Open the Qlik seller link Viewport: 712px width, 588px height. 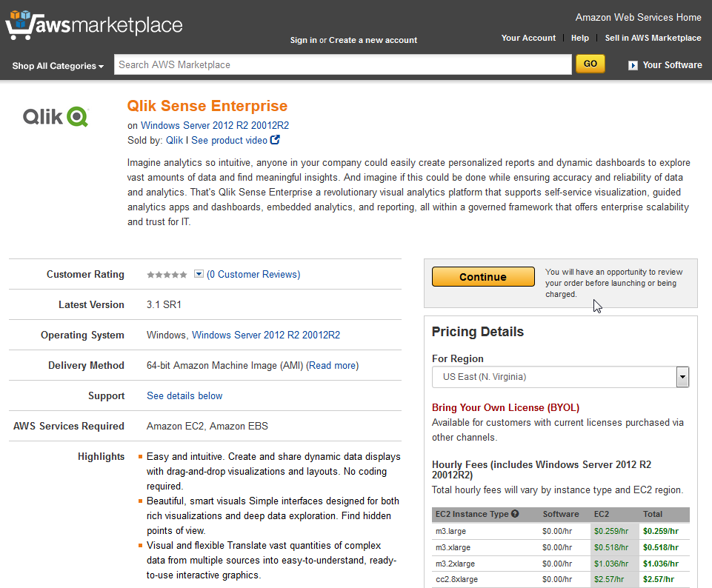coord(174,140)
